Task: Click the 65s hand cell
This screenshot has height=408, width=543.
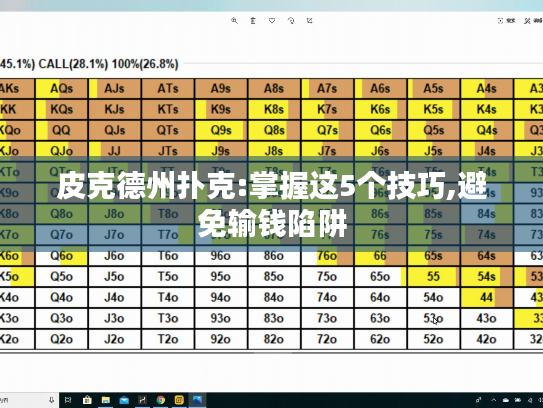Action: click(434, 256)
